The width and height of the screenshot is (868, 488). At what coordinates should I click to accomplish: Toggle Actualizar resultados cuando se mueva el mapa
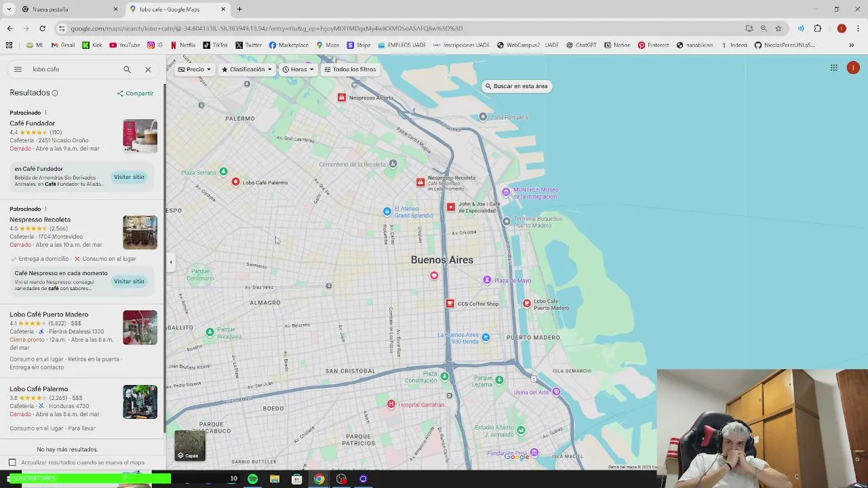pos(12,462)
